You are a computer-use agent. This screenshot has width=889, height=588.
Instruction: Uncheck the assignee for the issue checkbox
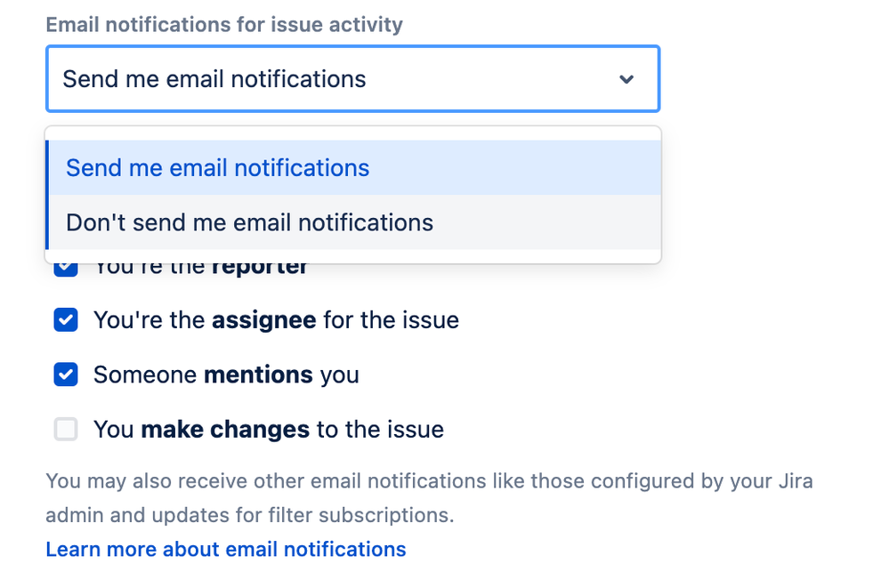[66, 320]
